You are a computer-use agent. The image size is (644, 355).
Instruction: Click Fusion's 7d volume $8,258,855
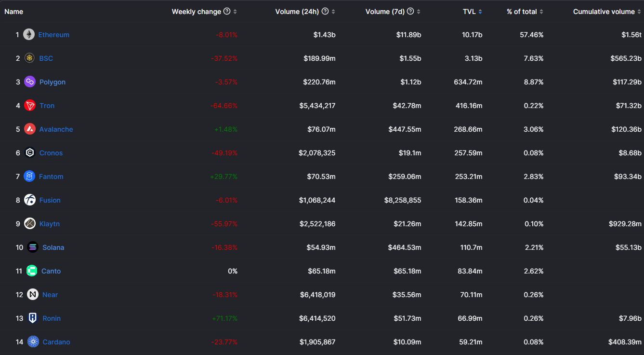pyautogui.click(x=403, y=200)
